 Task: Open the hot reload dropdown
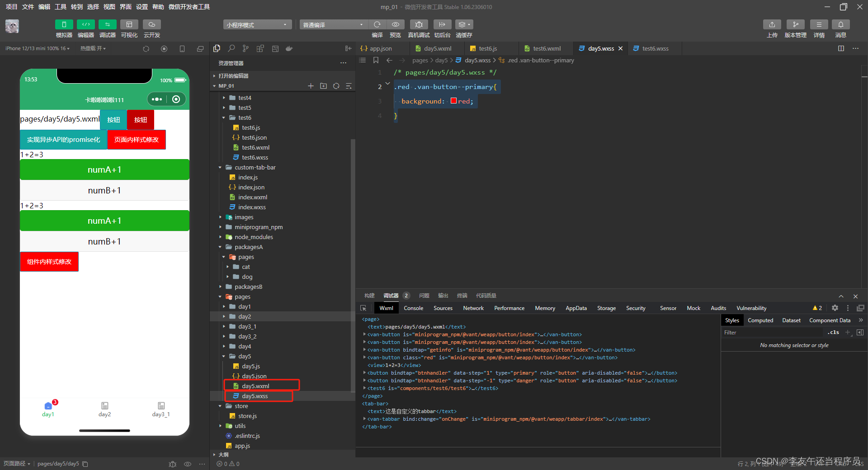93,48
